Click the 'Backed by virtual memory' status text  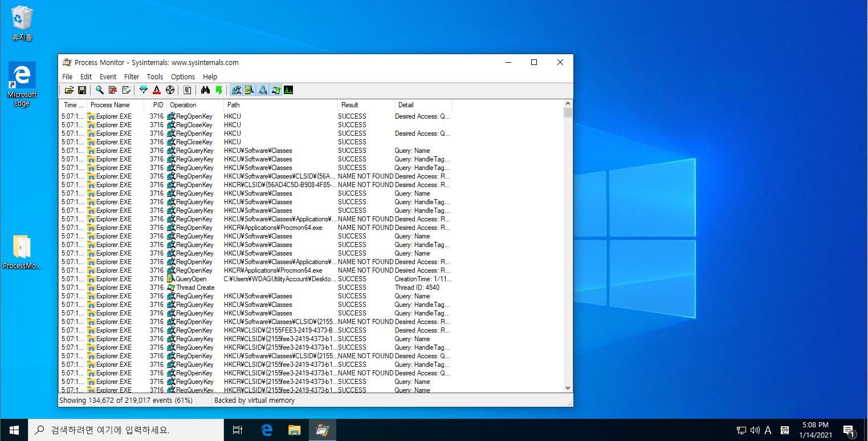click(x=255, y=400)
